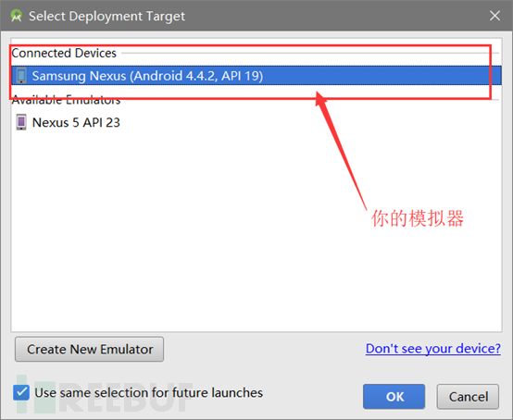This screenshot has height=420, width=513.
Task: Click the red '你的模拟器' annotation text
Action: pos(418,218)
